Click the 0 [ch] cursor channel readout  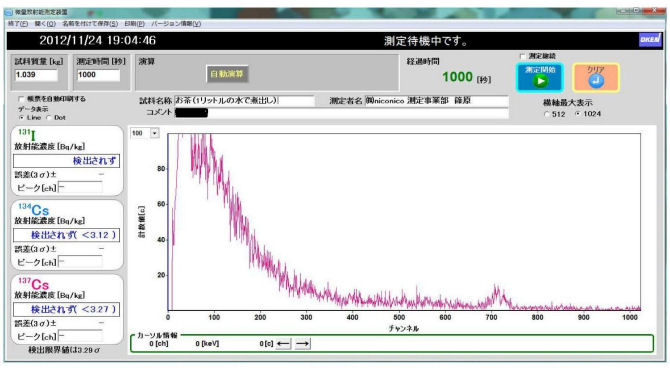159,344
